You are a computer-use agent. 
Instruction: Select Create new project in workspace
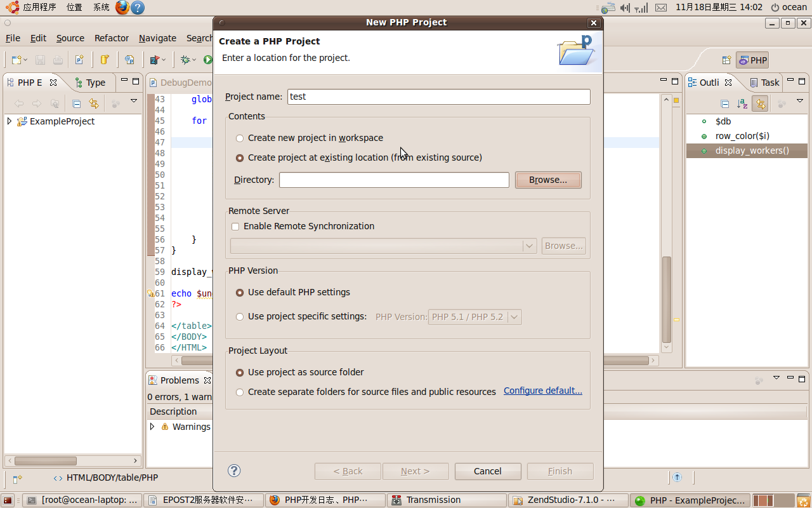point(240,138)
